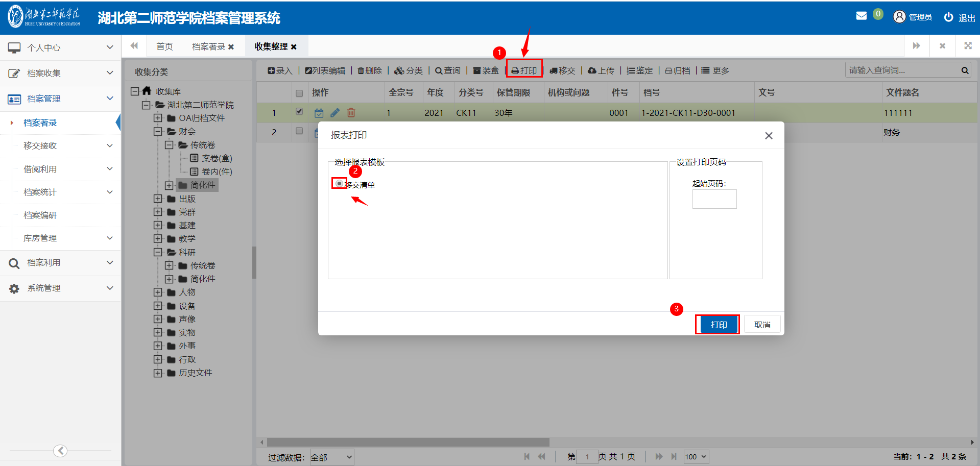
Task: Click the fullscreen expand icon at top right
Action: (968, 46)
